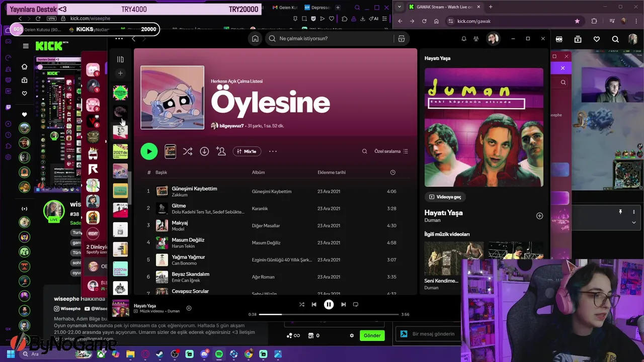Viewport: 644px width, 362px height.
Task: Open Kick search magnifier at top right
Action: tap(615, 39)
